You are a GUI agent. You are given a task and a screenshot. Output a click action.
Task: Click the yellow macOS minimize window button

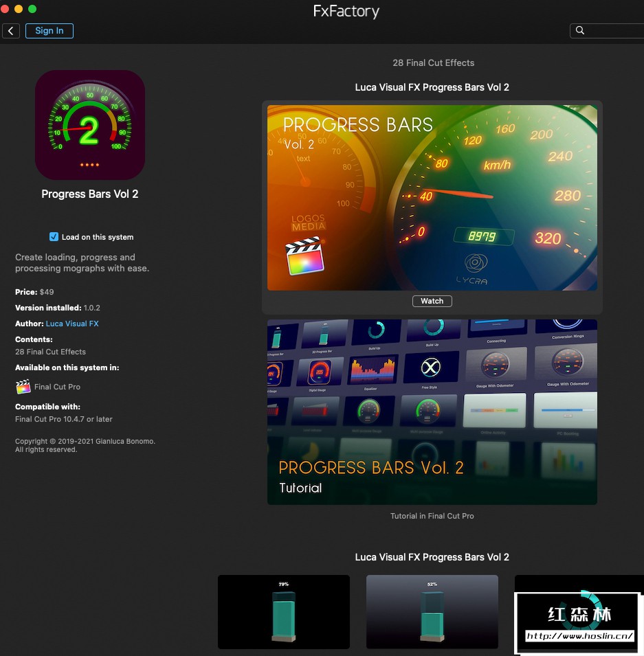click(19, 9)
